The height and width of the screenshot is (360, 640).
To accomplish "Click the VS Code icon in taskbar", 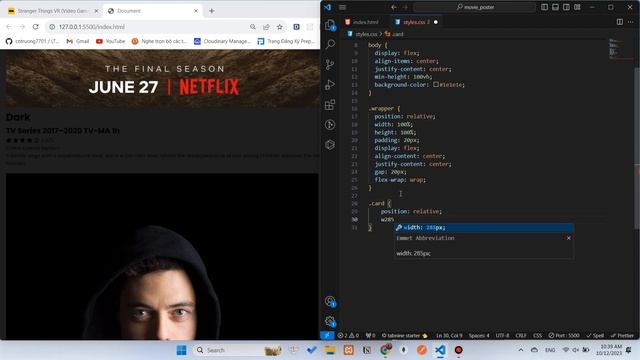I will 440,350.
